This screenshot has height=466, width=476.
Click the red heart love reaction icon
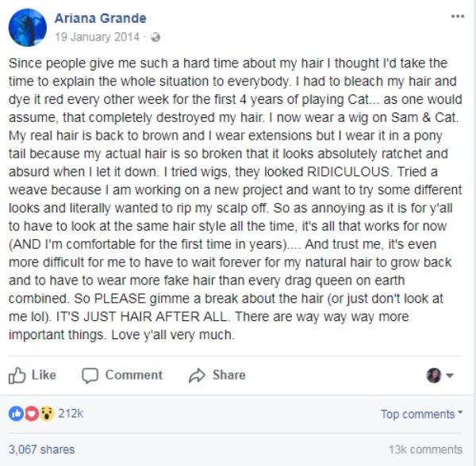tap(31, 414)
